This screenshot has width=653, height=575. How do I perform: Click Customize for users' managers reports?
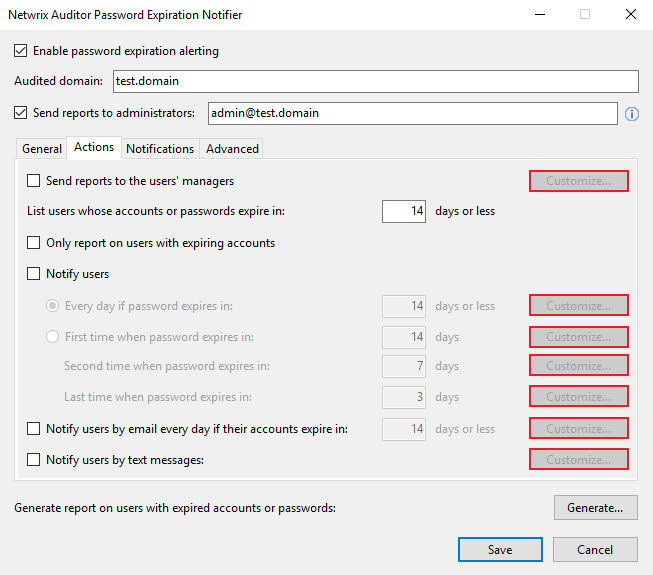(x=579, y=181)
